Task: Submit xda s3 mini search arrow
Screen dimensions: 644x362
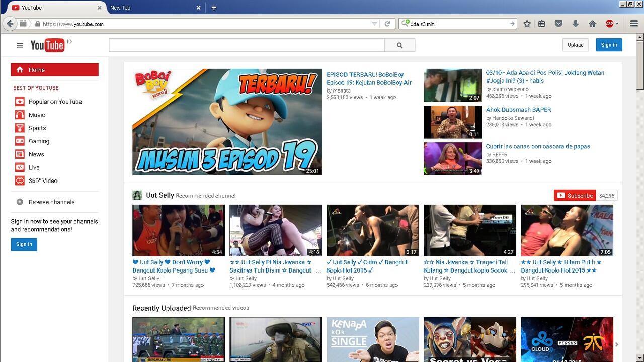Action: coord(512,24)
